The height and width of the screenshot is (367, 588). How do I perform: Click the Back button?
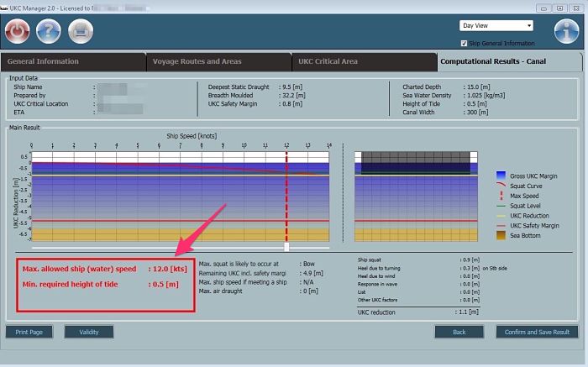pos(459,332)
